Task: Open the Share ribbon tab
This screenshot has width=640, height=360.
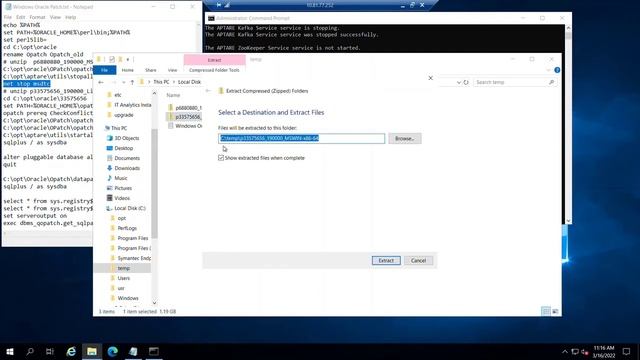Action: [x=151, y=70]
